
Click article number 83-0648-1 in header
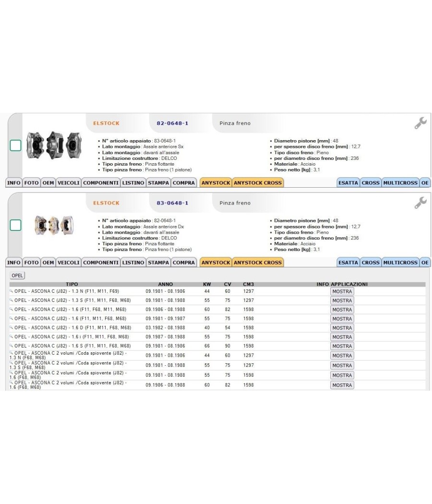pyautogui.click(x=173, y=203)
